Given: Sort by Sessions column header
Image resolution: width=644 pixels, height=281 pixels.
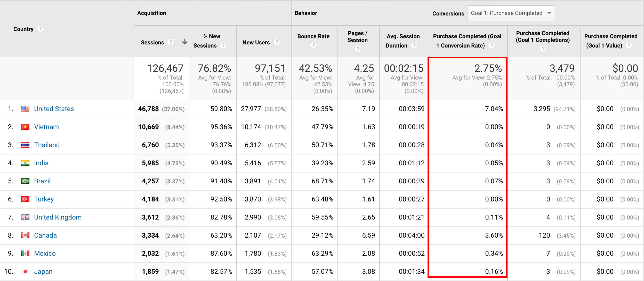Looking at the screenshot, I should (x=152, y=42).
